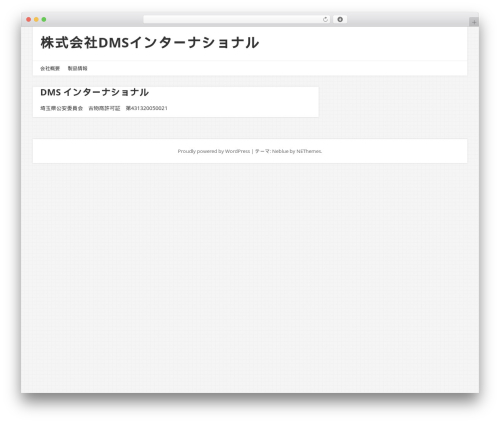Click the downloads icon beside address bar
Image resolution: width=500 pixels, height=423 pixels.
(340, 20)
